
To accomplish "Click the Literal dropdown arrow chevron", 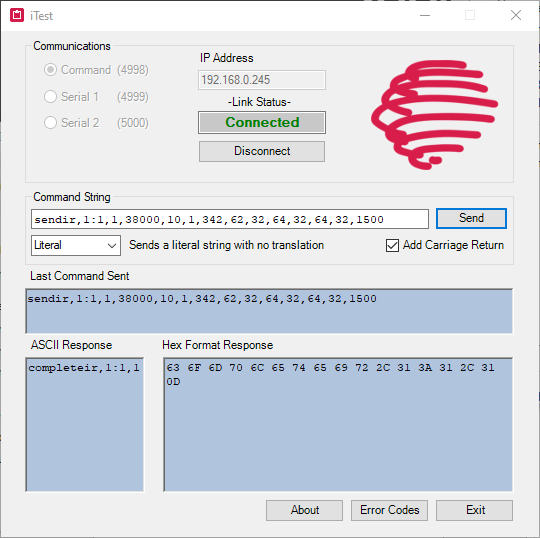I will tap(112, 246).
